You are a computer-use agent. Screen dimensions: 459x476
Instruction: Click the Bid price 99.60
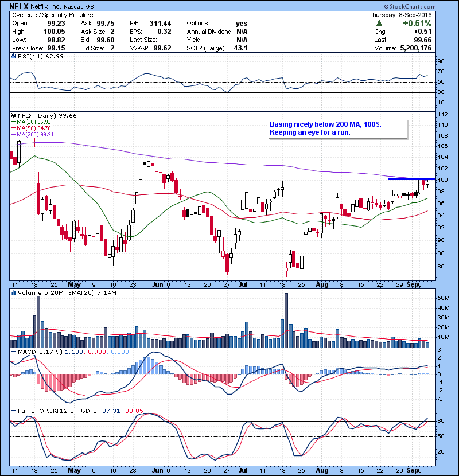click(x=106, y=40)
